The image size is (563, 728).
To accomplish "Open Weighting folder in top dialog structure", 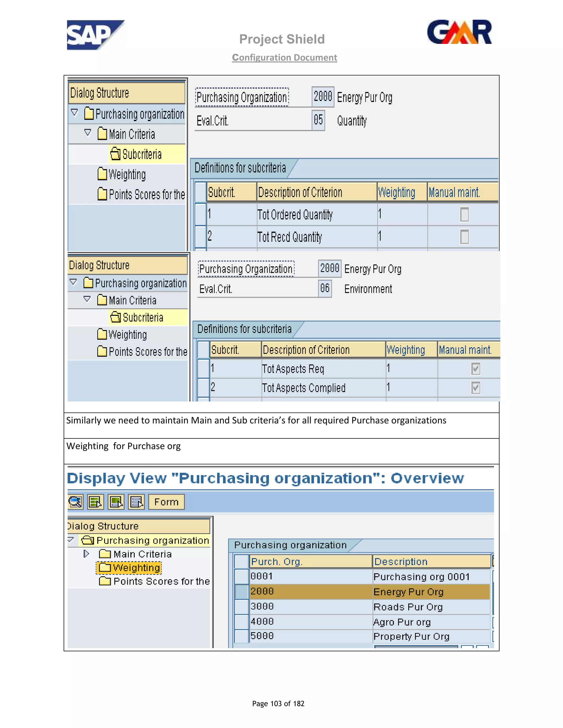I will tap(122, 174).
